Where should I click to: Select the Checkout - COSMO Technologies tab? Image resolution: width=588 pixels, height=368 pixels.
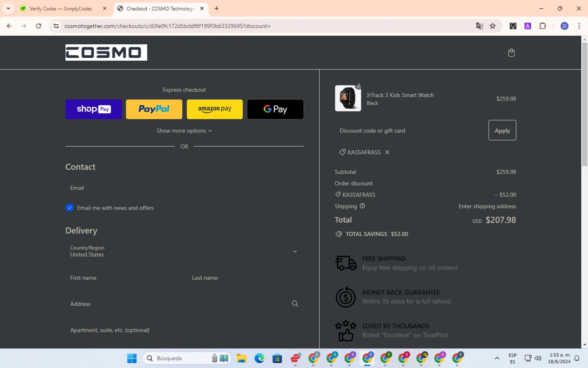(x=161, y=8)
